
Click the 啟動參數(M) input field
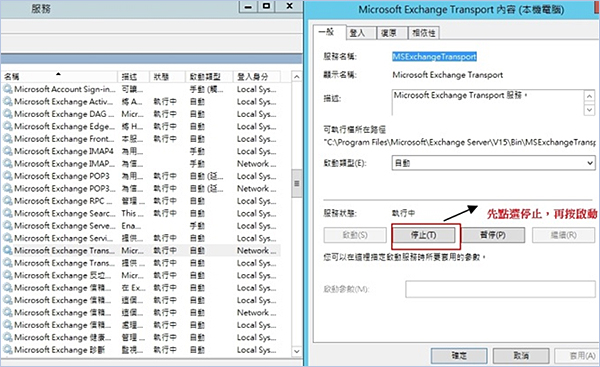coord(500,289)
